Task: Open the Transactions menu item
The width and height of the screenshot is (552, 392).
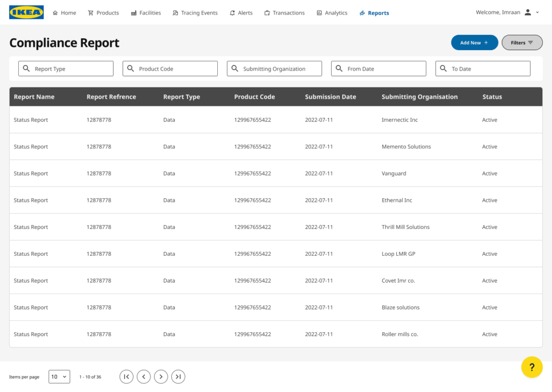Action: tap(285, 13)
